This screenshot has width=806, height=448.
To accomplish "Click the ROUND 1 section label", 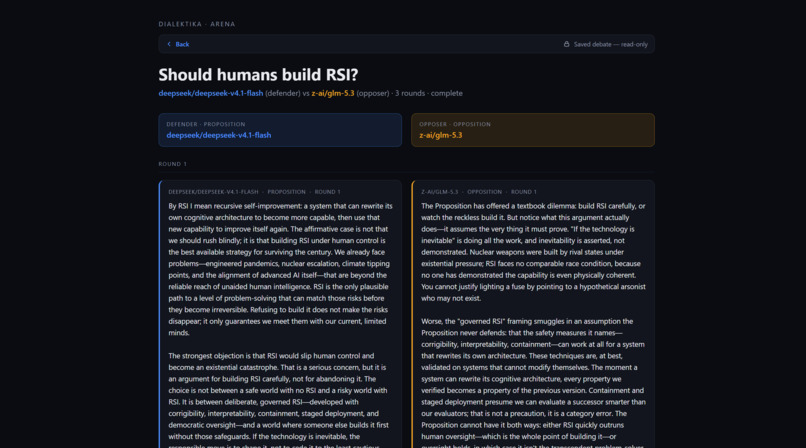I will pyautogui.click(x=173, y=164).
